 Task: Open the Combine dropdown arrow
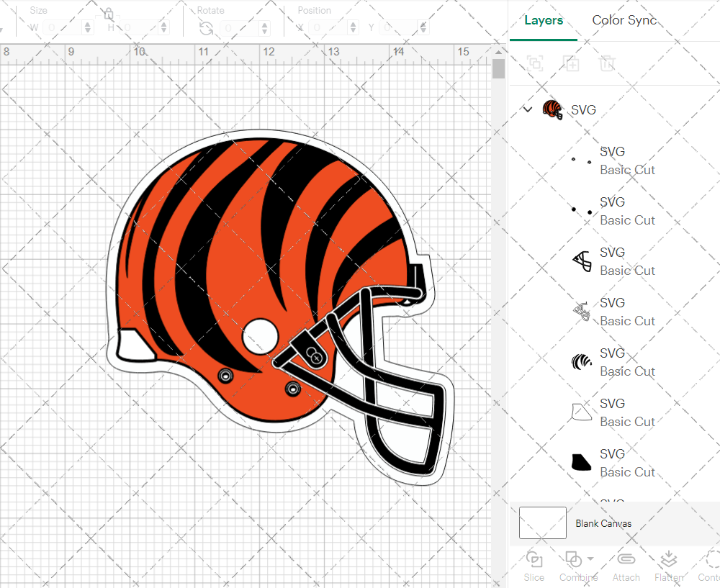(x=590, y=558)
